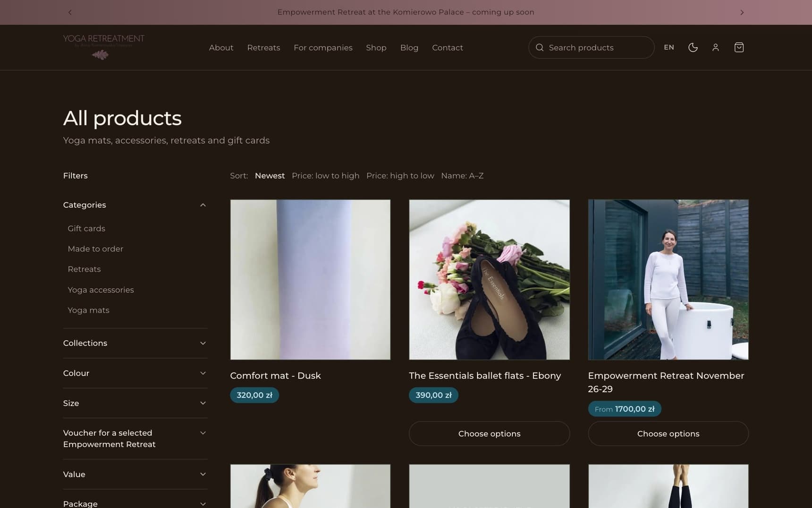The width and height of the screenshot is (812, 508).
Task: Sort products by Newest
Action: [270, 176]
